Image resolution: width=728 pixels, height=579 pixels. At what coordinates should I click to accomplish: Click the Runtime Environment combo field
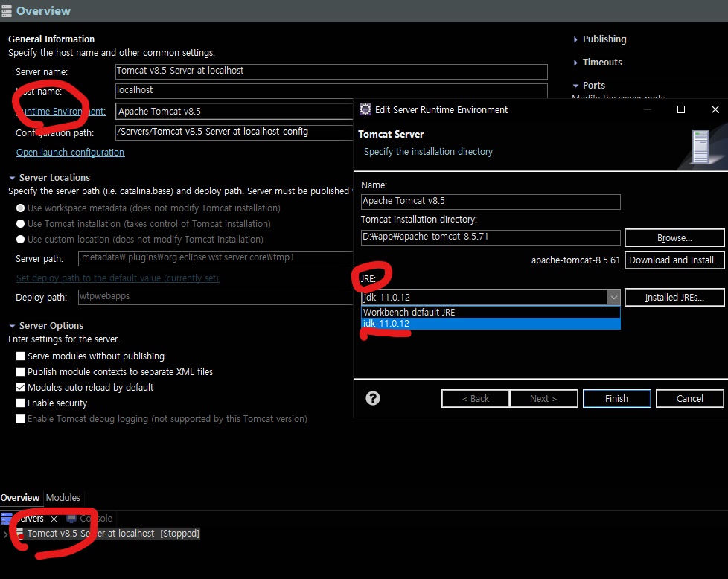click(234, 112)
